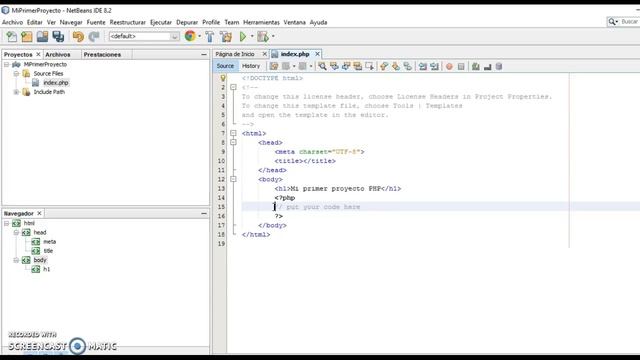
Task: Open Debug Project dropdown arrow
Action: pos(273,36)
